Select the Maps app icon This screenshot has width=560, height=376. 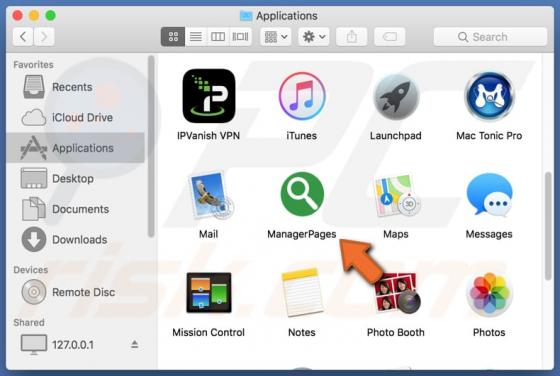tap(396, 195)
